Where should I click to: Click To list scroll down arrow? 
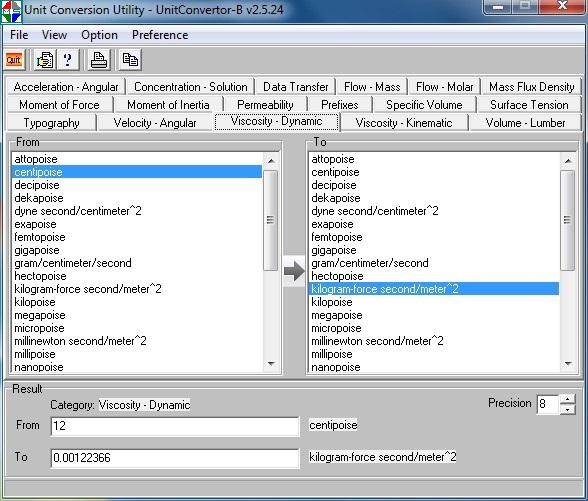point(568,363)
